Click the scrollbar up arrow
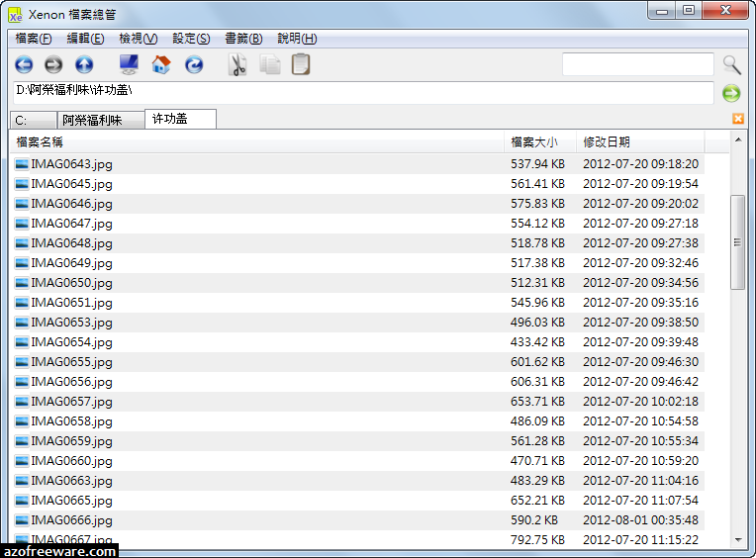Image resolution: width=756 pixels, height=558 pixels. 738,140
